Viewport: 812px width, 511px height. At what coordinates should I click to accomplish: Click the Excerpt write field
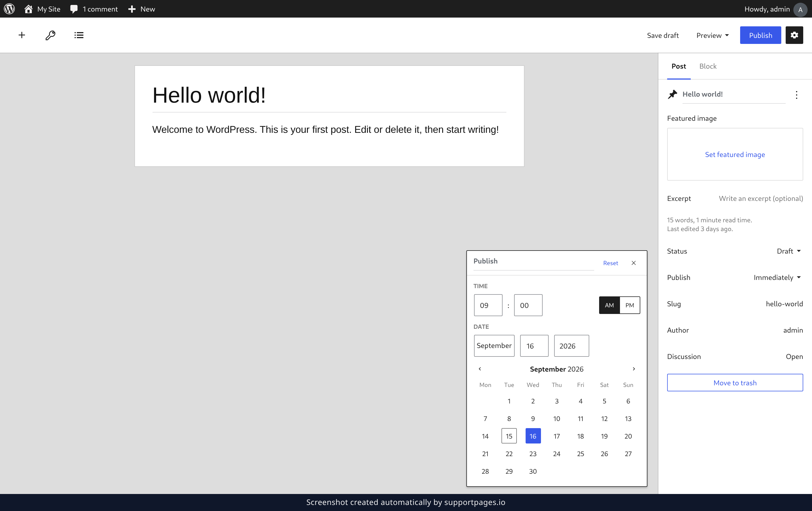[x=761, y=198]
